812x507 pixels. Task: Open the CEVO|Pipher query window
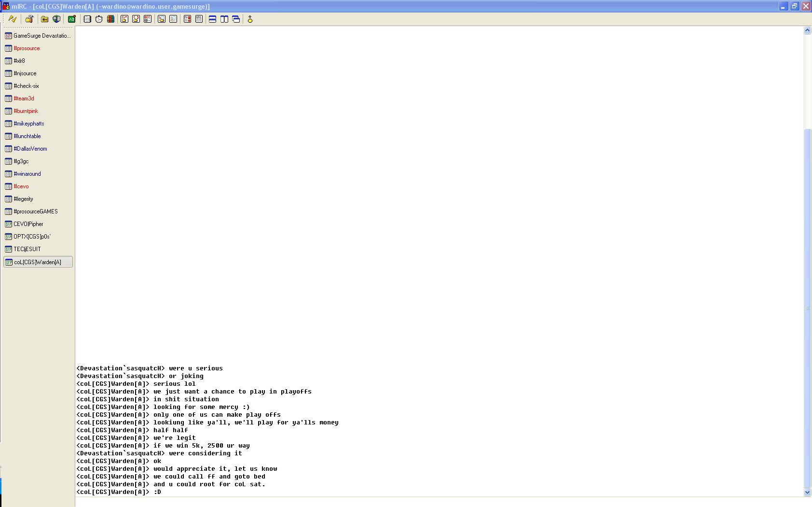[x=28, y=224]
